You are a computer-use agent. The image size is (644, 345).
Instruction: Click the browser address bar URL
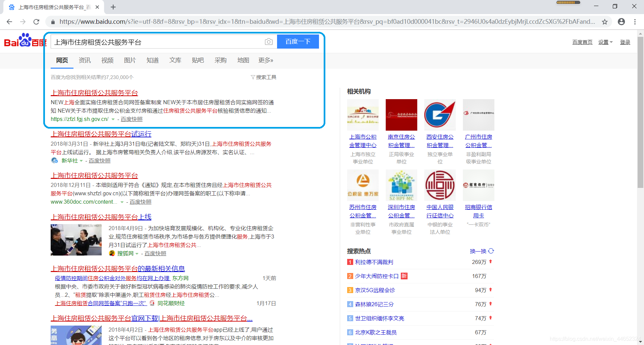coord(327,22)
